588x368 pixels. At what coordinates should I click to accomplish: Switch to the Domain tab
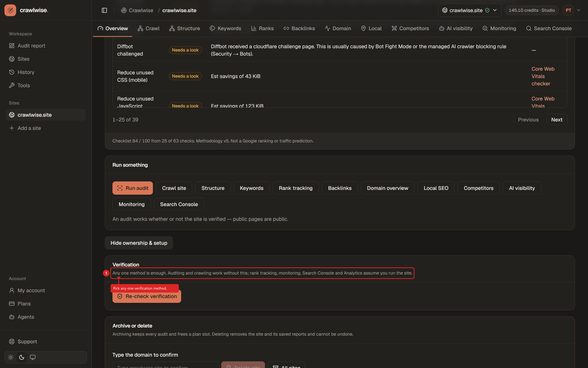[x=338, y=29]
